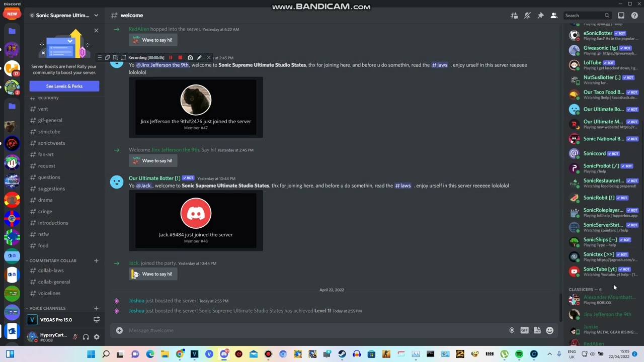Click Wave to say hi for Jack

pos(153,274)
